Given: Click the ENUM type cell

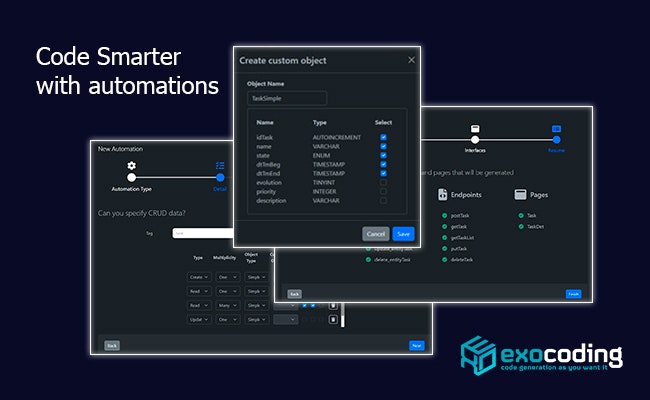Looking at the screenshot, I should (321, 155).
